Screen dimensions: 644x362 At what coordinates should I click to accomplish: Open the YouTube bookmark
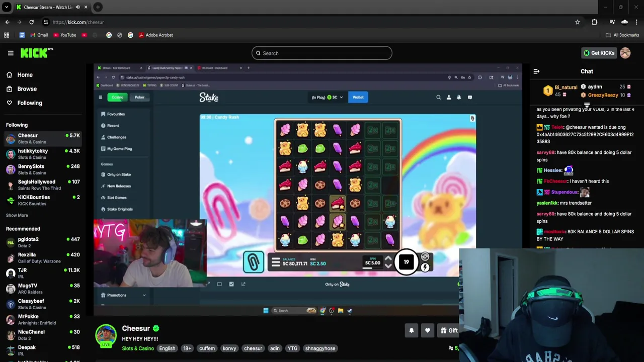pyautogui.click(x=64, y=35)
